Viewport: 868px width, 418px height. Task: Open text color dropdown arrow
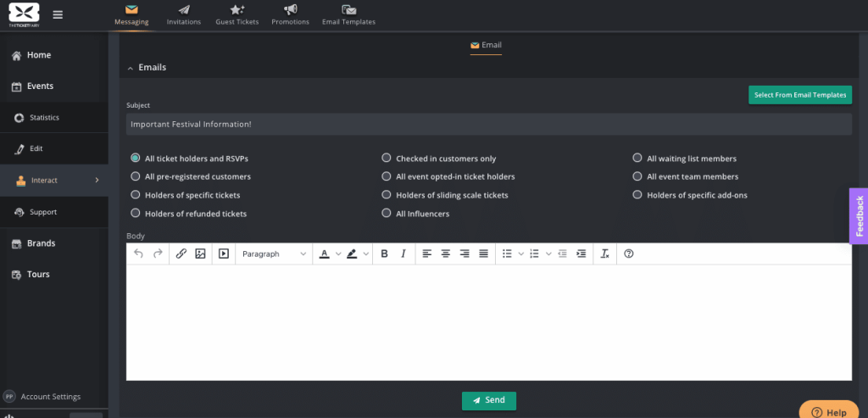coord(338,254)
